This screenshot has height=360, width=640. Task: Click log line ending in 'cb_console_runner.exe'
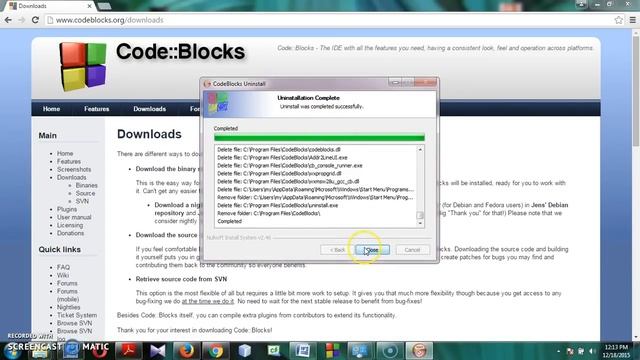(290, 166)
